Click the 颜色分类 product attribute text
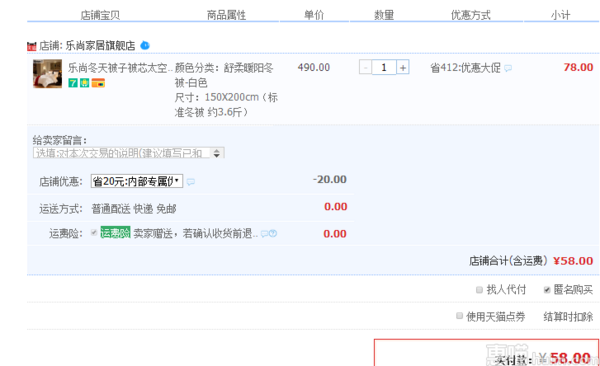600x366 pixels. (224, 75)
